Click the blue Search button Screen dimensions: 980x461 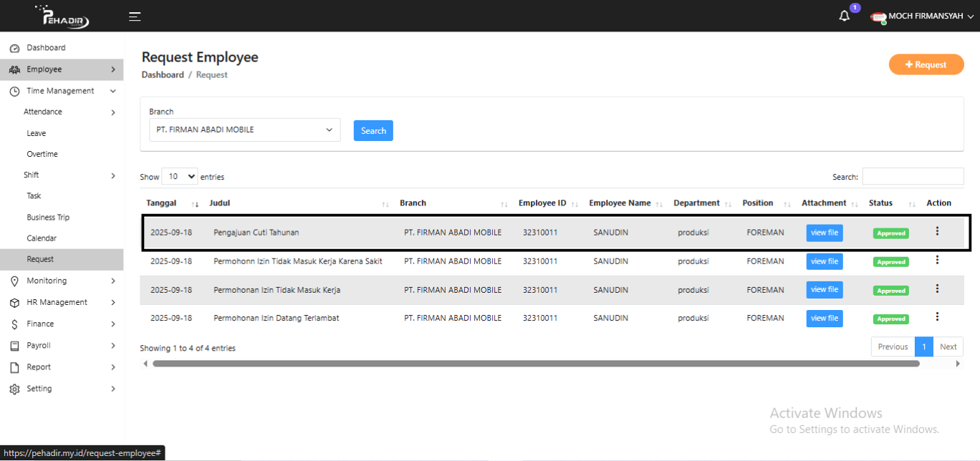pos(373,131)
